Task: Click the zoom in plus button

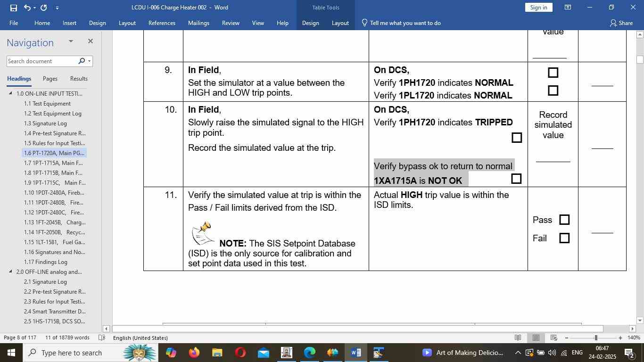Action: point(620,337)
